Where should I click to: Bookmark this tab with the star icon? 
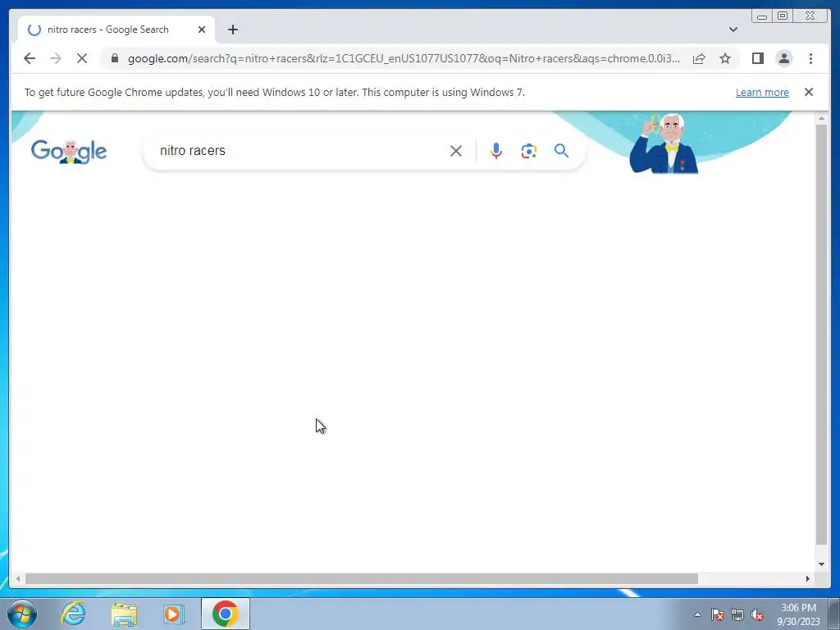click(725, 58)
